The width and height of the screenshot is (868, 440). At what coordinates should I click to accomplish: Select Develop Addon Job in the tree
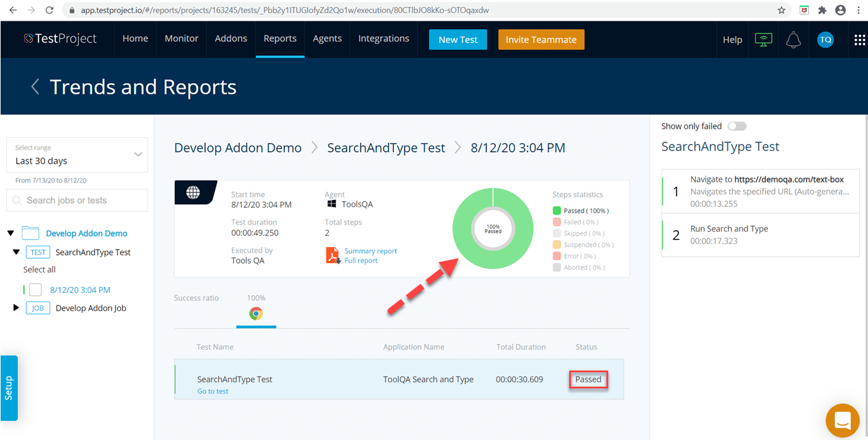pos(91,308)
